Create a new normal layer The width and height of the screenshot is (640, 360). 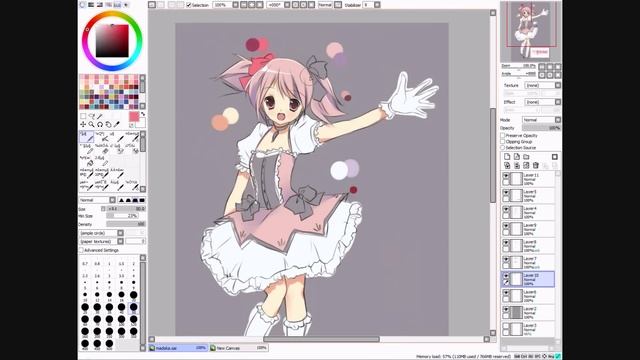[507, 157]
